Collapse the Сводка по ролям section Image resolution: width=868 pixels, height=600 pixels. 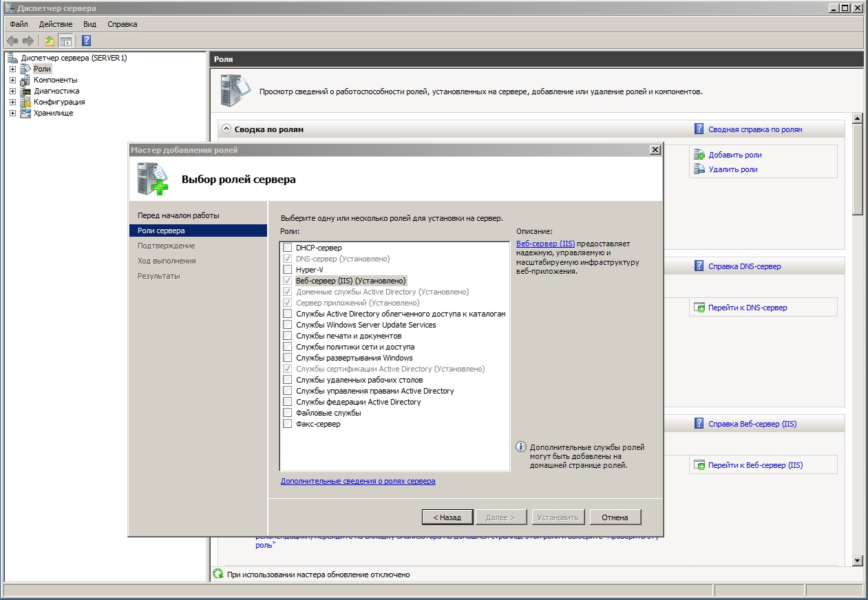(226, 129)
